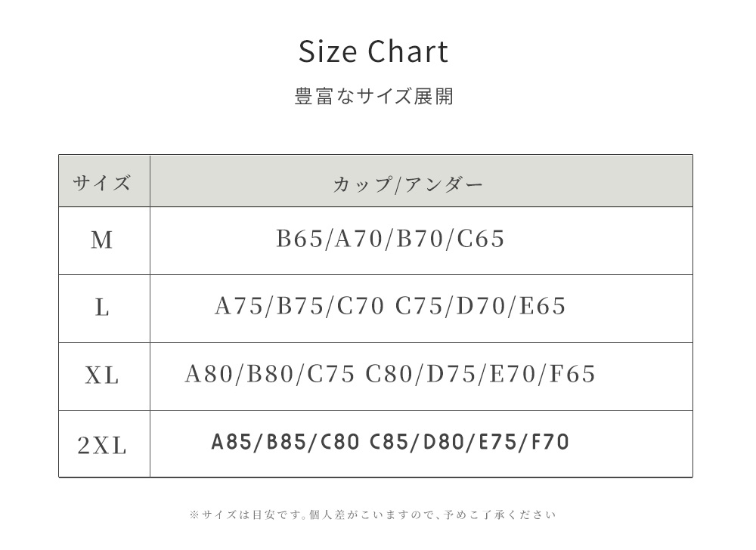This screenshot has width=756, height=550.
Task: Click E65 in the L row
Action: click(x=543, y=306)
